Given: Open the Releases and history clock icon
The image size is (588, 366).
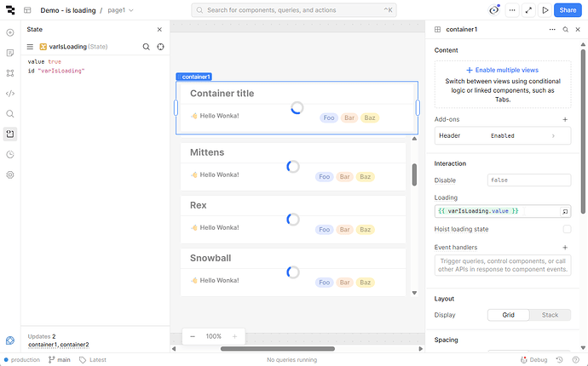Looking at the screenshot, I should click(10, 154).
